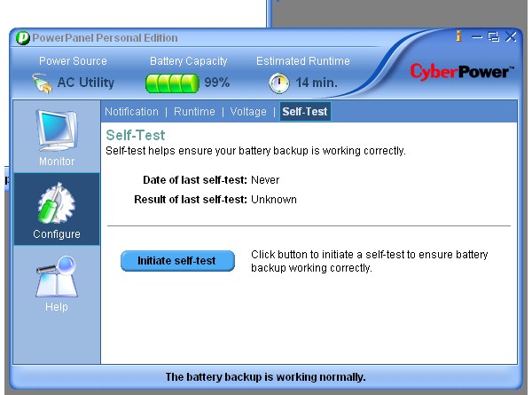Viewport: 532px width, 395px height.
Task: Click 'Self-test helps ensure your battery backup' sentence
Action: click(x=256, y=151)
